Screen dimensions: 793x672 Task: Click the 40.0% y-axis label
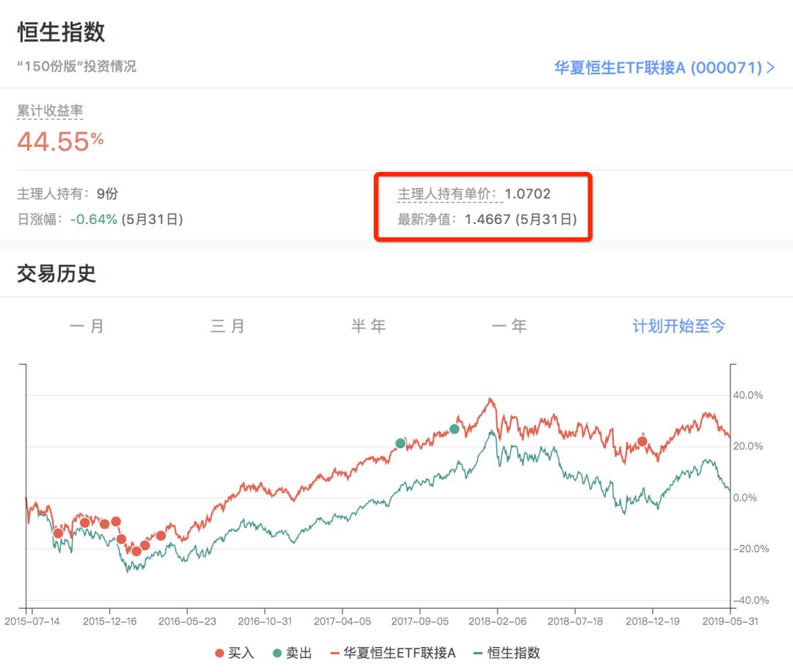pyautogui.click(x=747, y=395)
